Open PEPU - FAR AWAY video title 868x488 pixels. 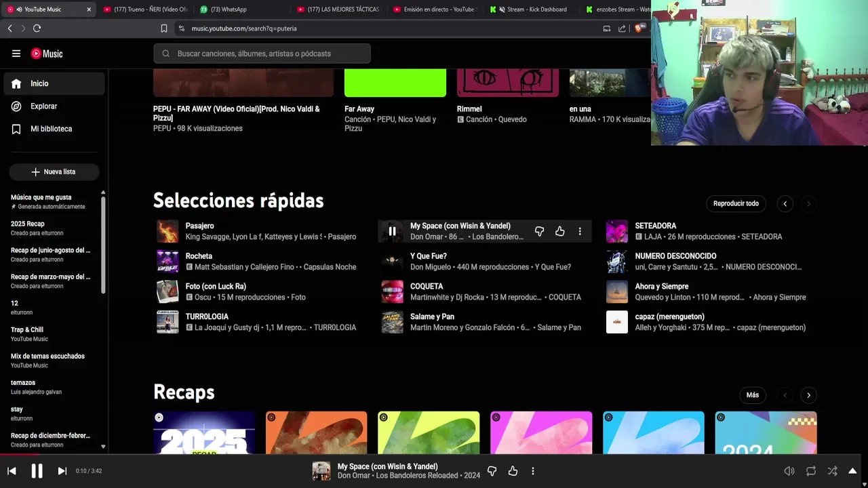(236, 113)
